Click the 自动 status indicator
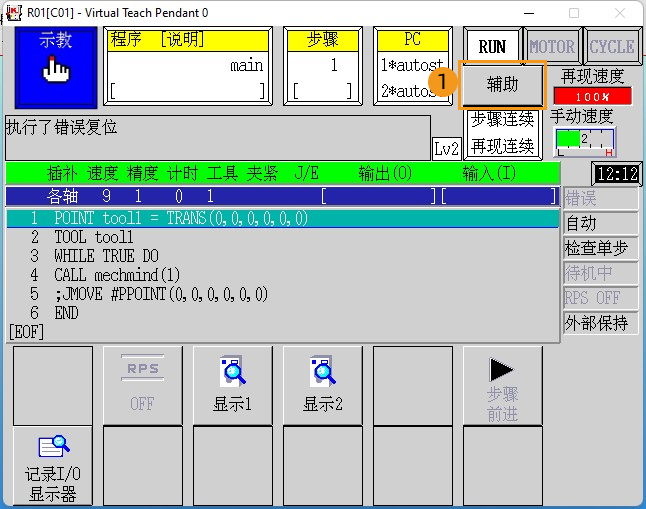This screenshot has width=646, height=509. coord(600,223)
